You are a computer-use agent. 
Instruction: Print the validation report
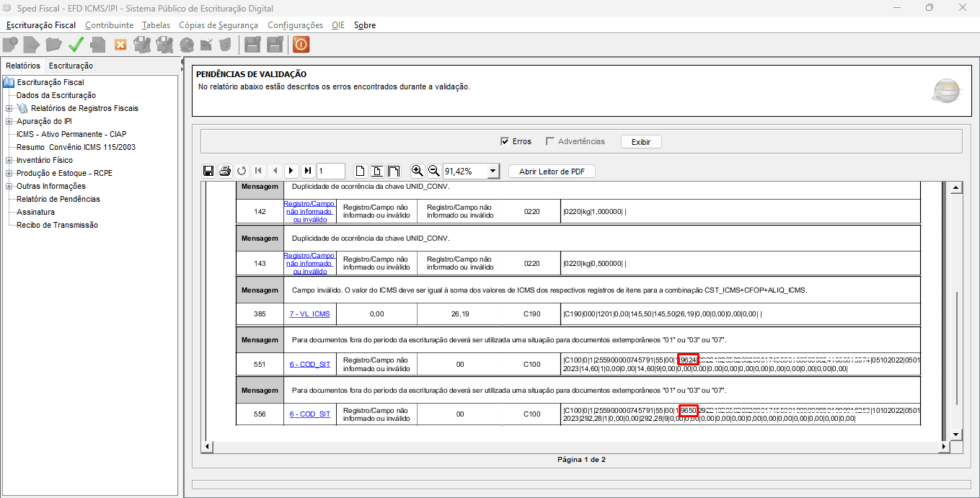[x=224, y=171]
